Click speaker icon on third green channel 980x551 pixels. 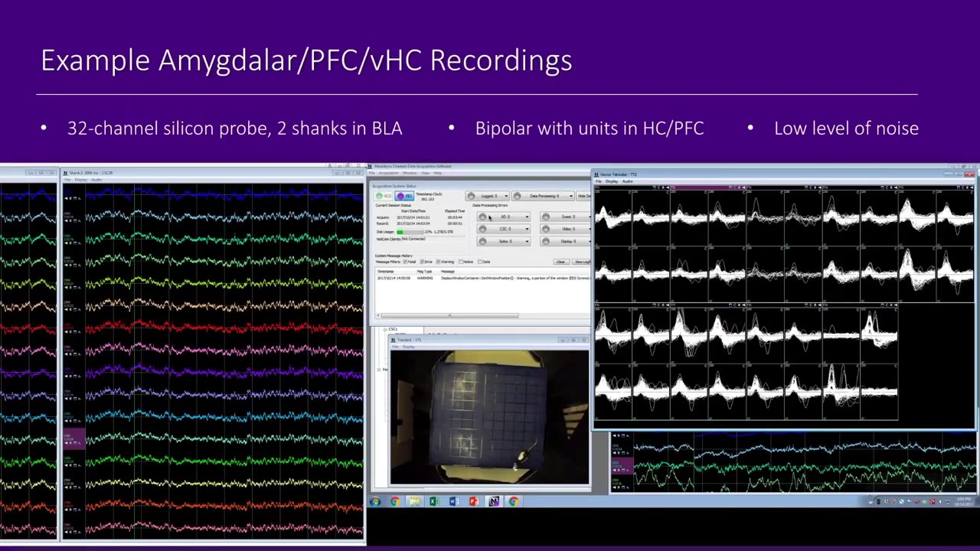pos(66,243)
